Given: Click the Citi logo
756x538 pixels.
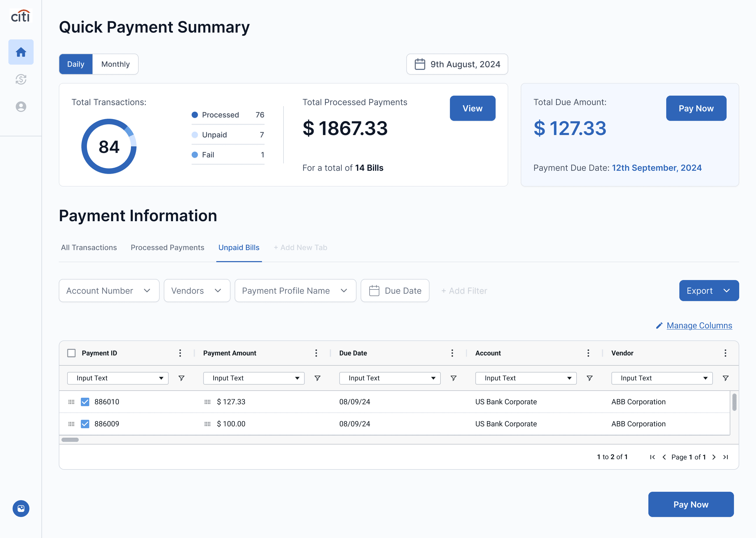Looking at the screenshot, I should click(20, 16).
